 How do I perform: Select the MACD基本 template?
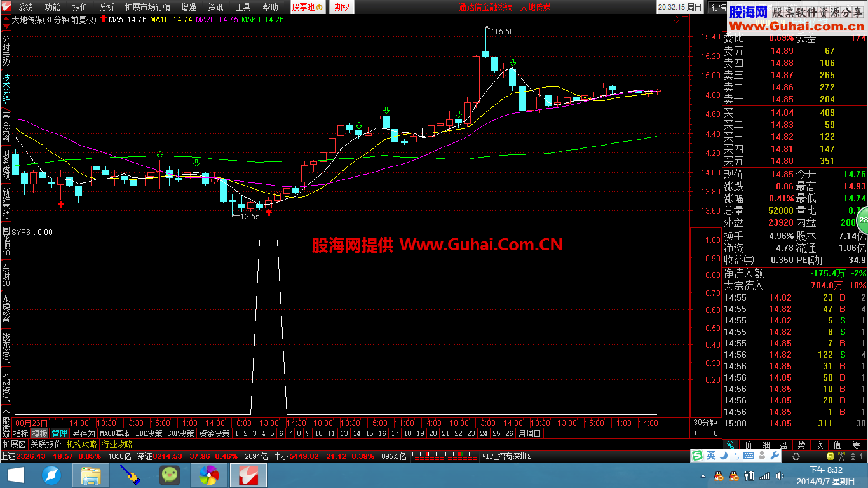(115, 433)
